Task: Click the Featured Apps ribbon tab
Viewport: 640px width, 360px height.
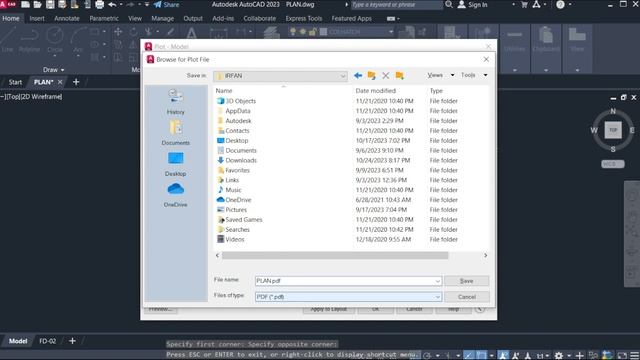Action: 351,18
